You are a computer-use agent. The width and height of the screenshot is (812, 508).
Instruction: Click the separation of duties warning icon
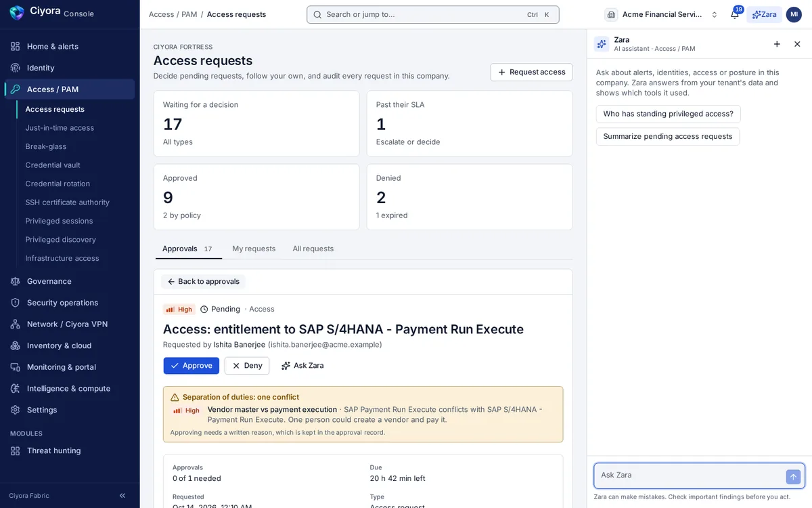pyautogui.click(x=175, y=398)
